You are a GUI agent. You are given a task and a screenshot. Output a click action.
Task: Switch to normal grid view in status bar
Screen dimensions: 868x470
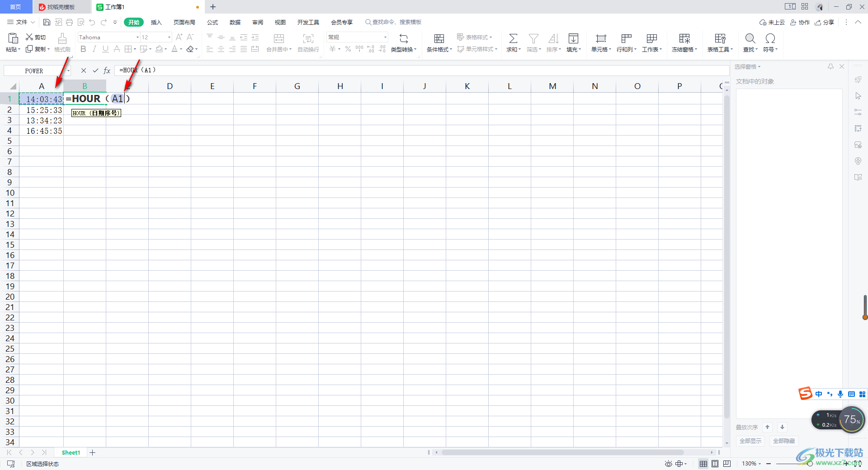tap(703, 464)
